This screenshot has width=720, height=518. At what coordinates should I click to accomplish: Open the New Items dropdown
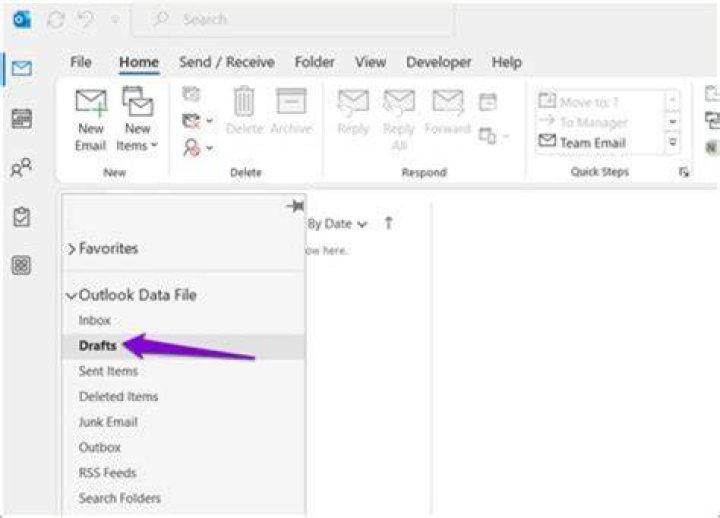tap(137, 120)
